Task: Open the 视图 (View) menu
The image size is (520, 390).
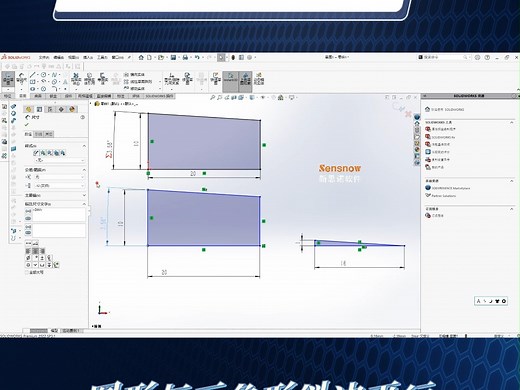Action: pos(73,57)
